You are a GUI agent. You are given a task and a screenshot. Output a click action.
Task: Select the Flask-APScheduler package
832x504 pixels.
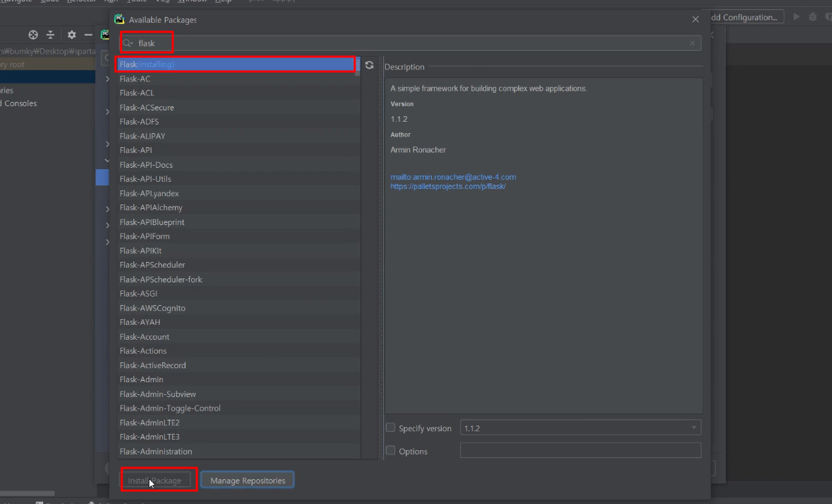(239, 265)
